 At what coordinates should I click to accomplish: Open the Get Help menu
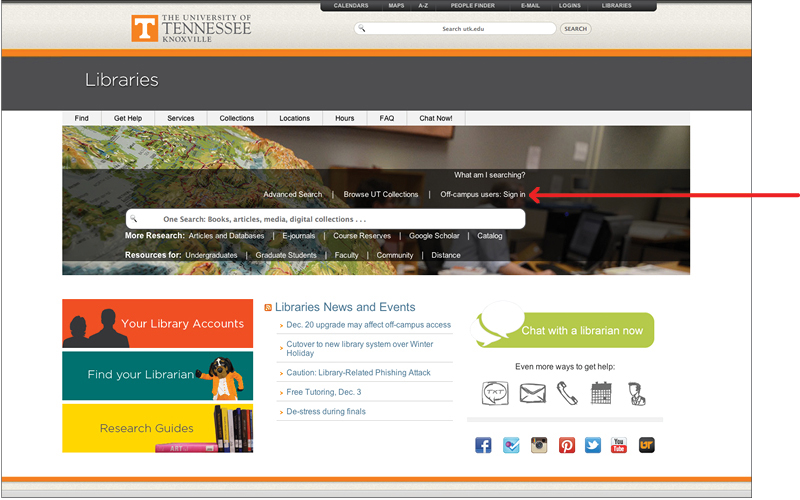pyautogui.click(x=128, y=118)
